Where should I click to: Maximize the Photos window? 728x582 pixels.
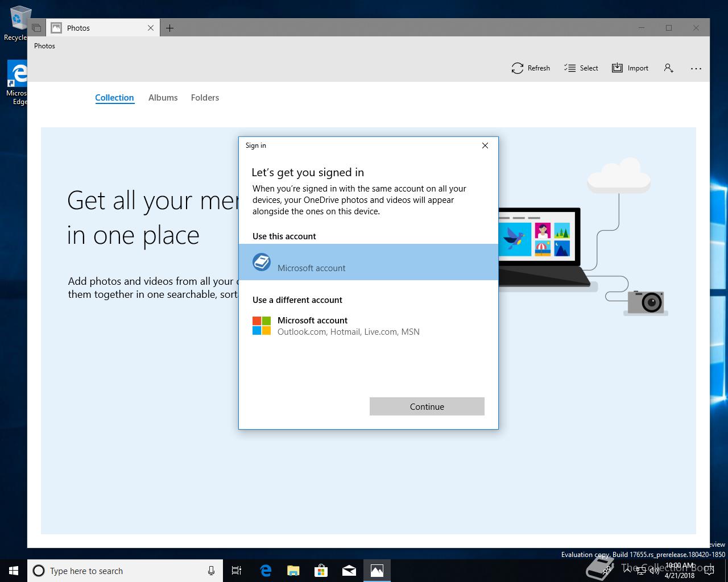point(669,28)
